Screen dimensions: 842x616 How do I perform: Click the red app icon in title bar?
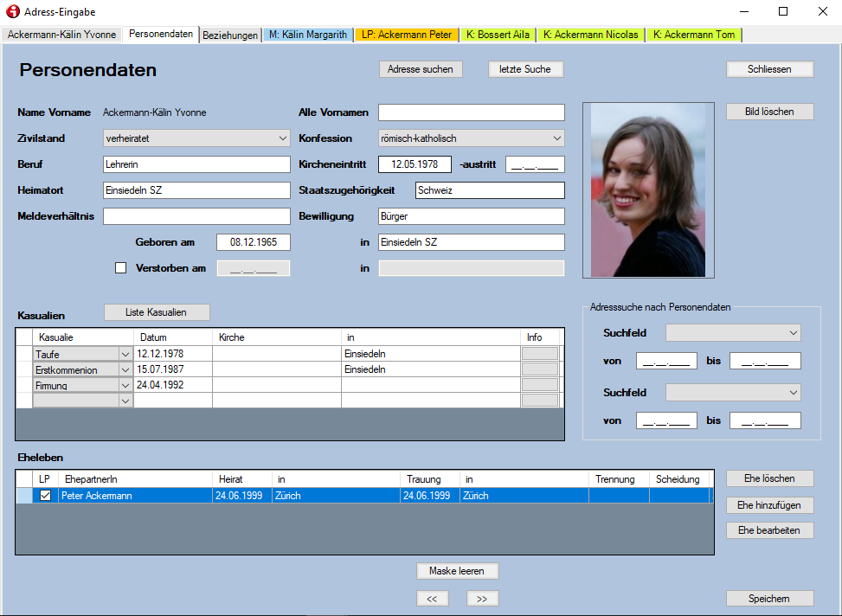[11, 12]
